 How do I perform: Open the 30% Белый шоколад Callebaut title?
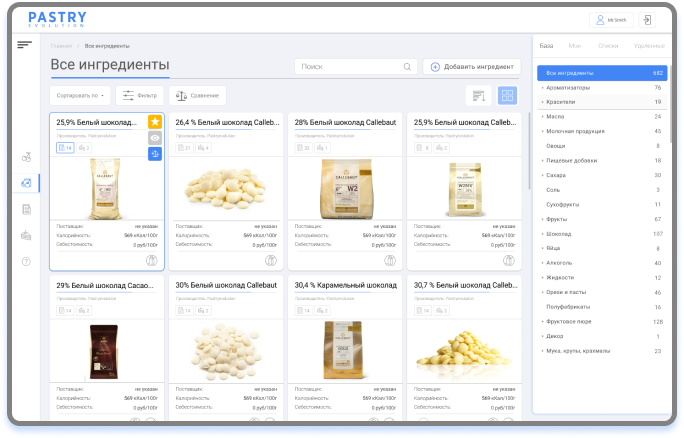[x=226, y=285]
